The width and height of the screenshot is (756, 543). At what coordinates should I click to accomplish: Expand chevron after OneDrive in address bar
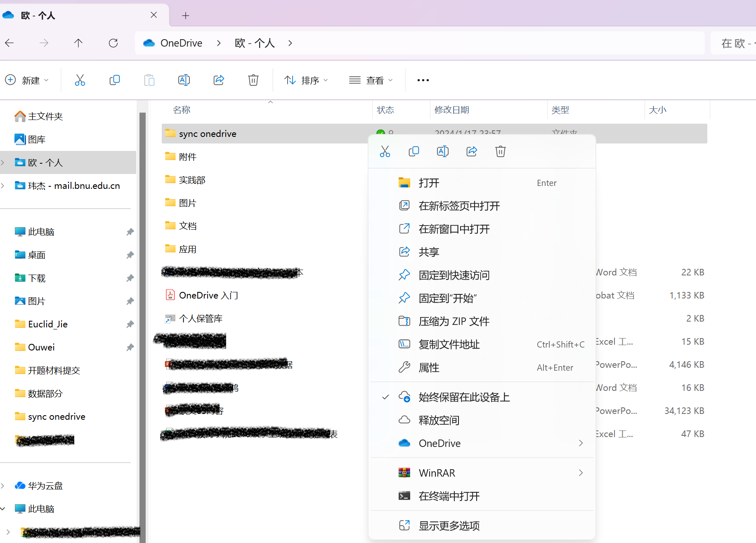pyautogui.click(x=219, y=43)
